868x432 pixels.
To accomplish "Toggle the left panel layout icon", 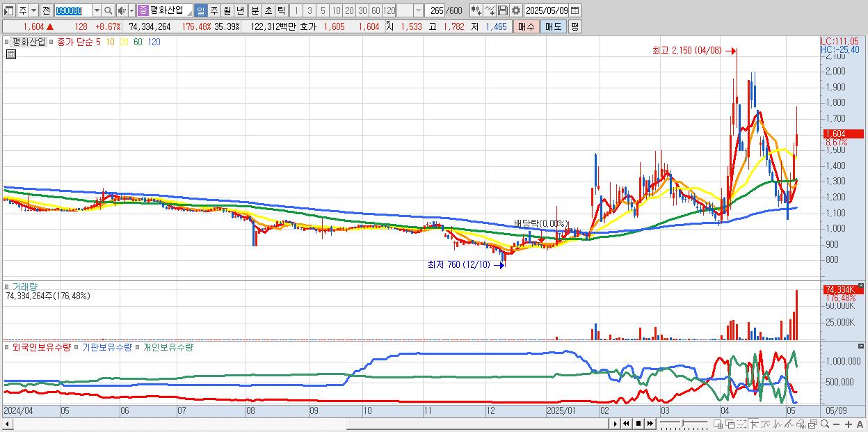I will point(8,10).
